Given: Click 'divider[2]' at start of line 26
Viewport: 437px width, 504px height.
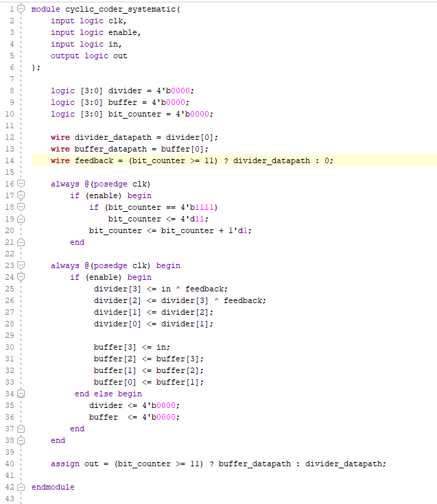Looking at the screenshot, I should coord(117,300).
